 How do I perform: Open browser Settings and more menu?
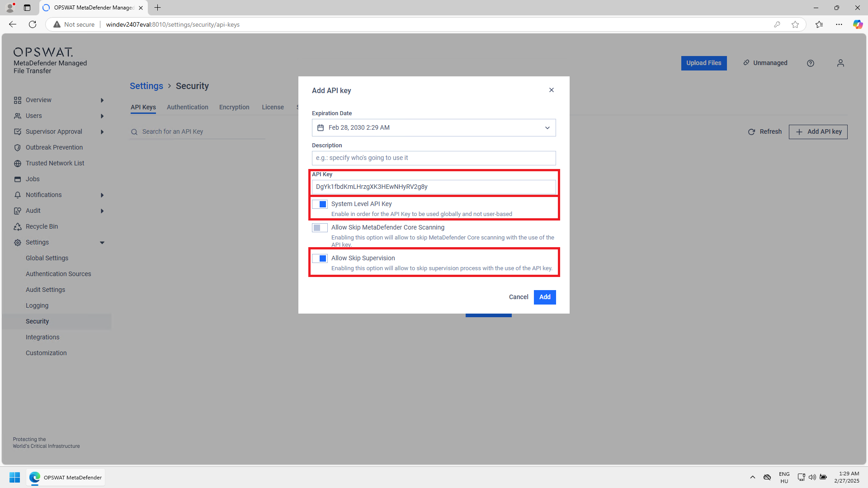(x=839, y=24)
